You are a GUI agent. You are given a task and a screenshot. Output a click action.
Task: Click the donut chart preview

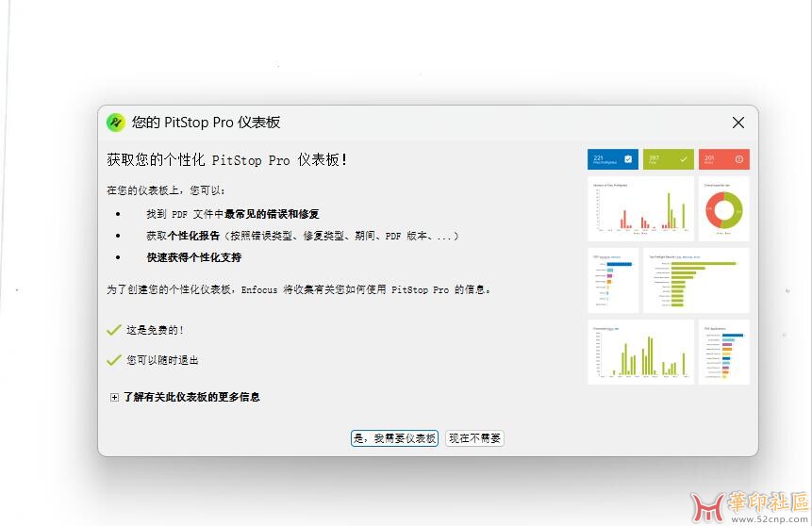tap(724, 208)
